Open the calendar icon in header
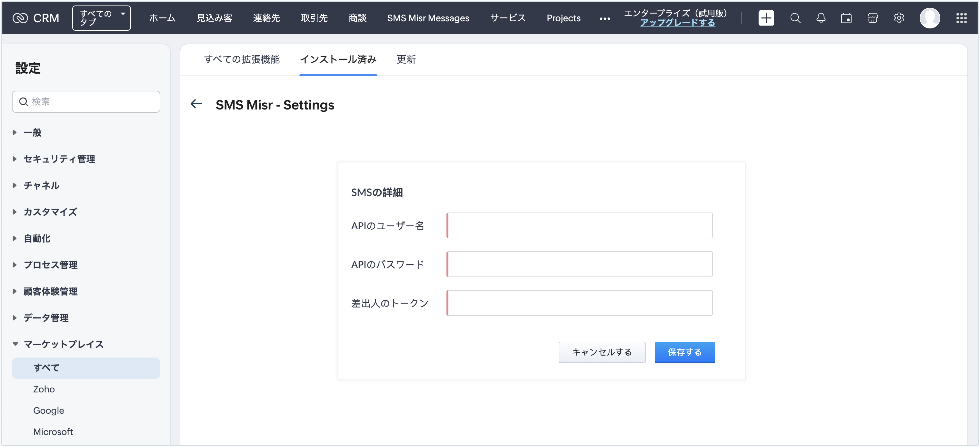The image size is (980, 447). (x=846, y=18)
